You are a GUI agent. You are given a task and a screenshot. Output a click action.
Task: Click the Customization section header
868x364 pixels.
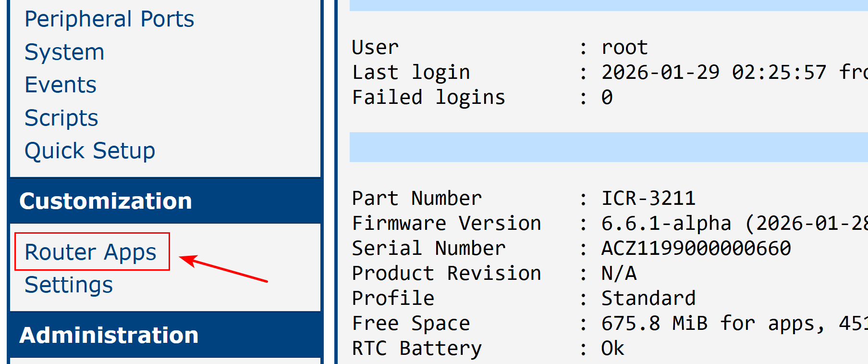[106, 201]
